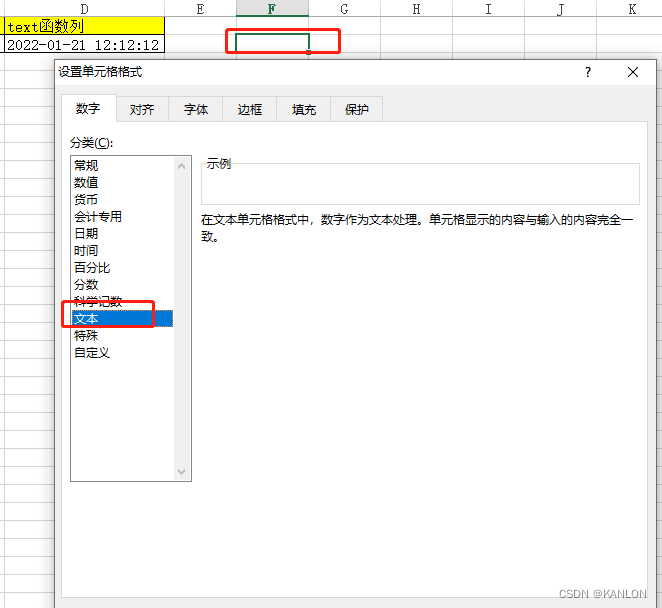Select column D header
Screen dimensions: 662x608
coord(84,8)
